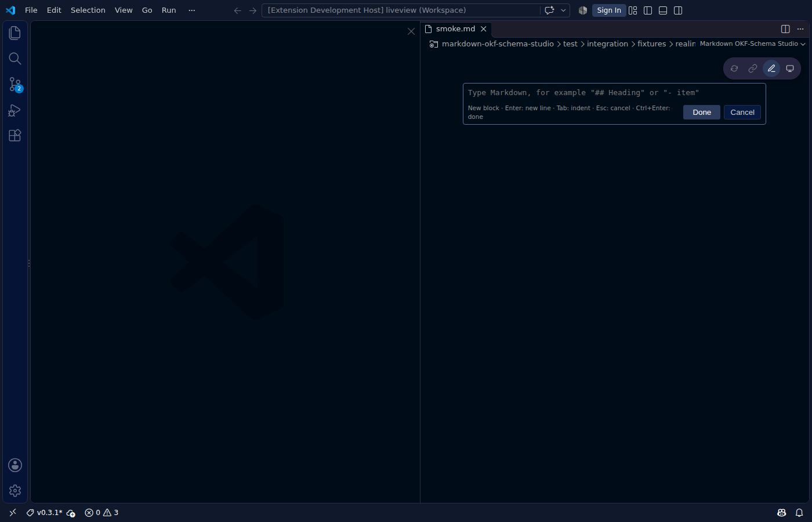This screenshot has width=812, height=522.
Task: Open the notifications bell in status bar
Action: (x=799, y=513)
